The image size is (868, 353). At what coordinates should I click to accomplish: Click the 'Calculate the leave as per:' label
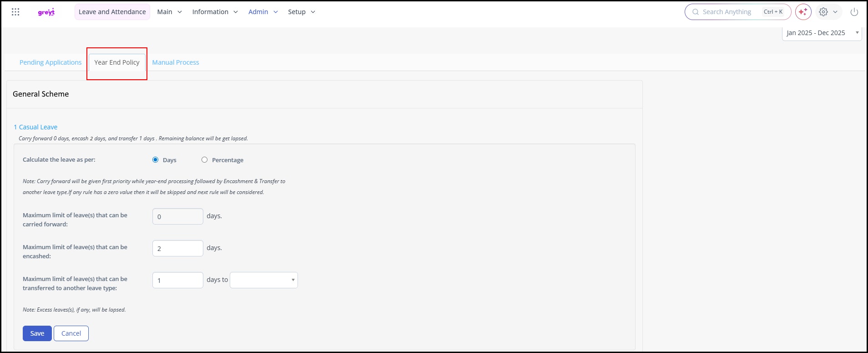pos(59,160)
